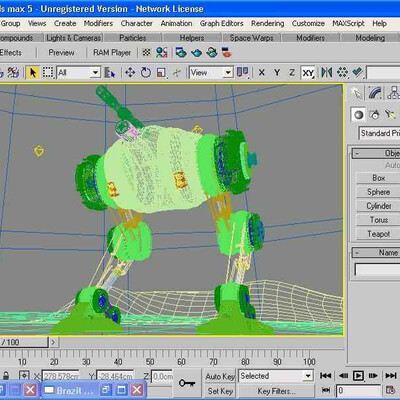Activate the Select and Scale tool
The height and width of the screenshot is (400, 400).
click(x=161, y=72)
